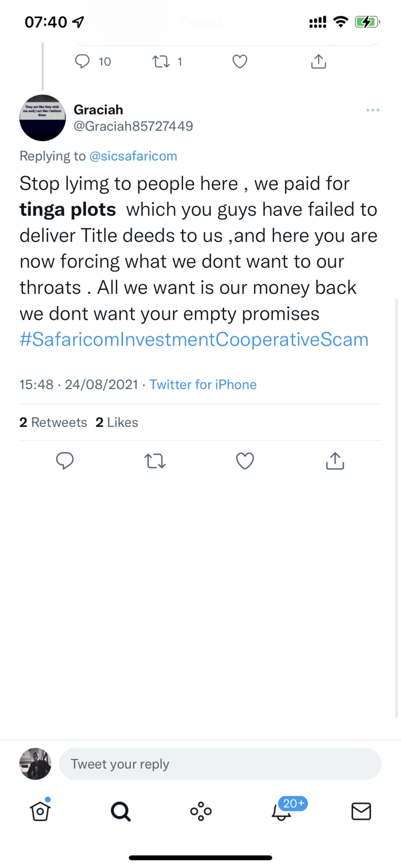The image size is (401, 868).
Task: Open direct messages envelope
Action: (361, 811)
